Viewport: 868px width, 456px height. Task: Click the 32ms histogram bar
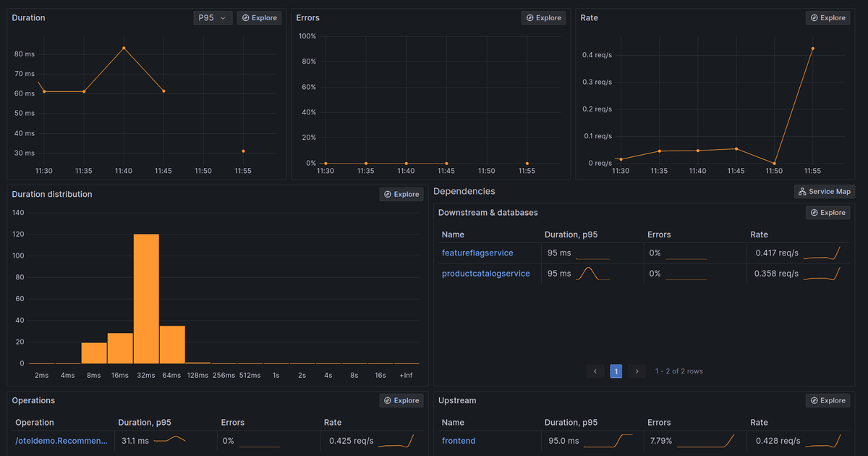point(146,299)
